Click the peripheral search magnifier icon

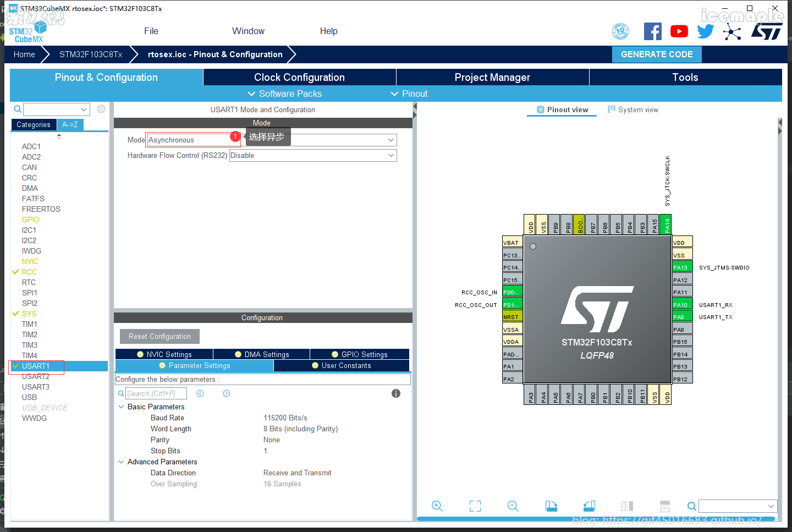tap(18, 109)
